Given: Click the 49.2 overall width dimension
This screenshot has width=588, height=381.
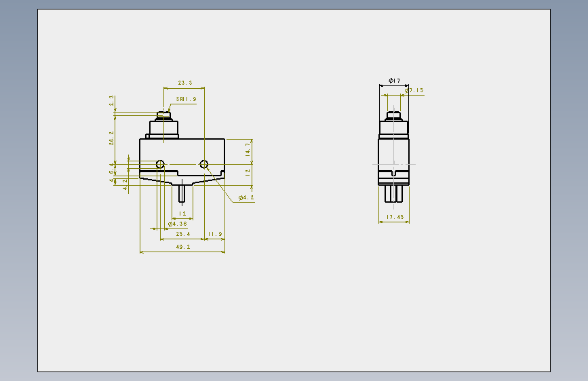Looking at the screenshot, I should (x=183, y=247).
